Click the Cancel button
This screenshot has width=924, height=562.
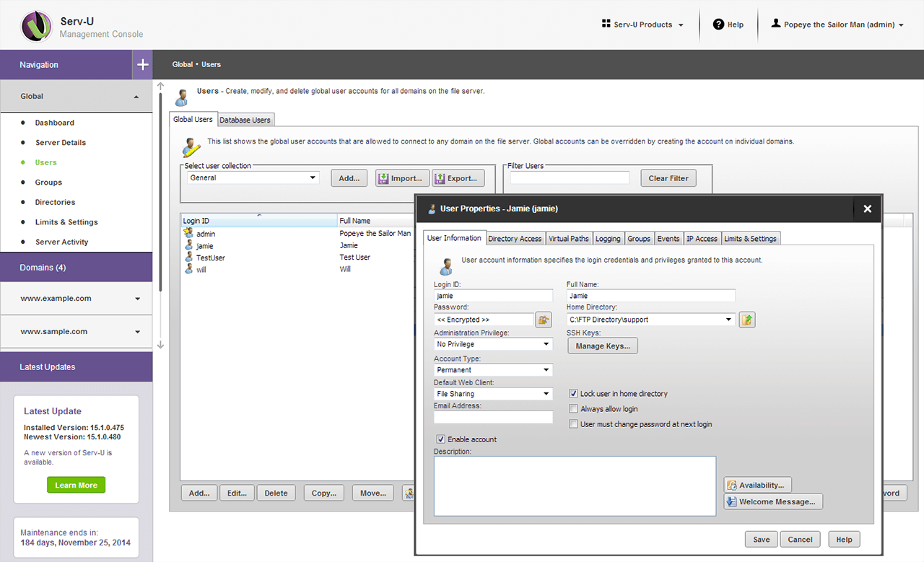[800, 539]
